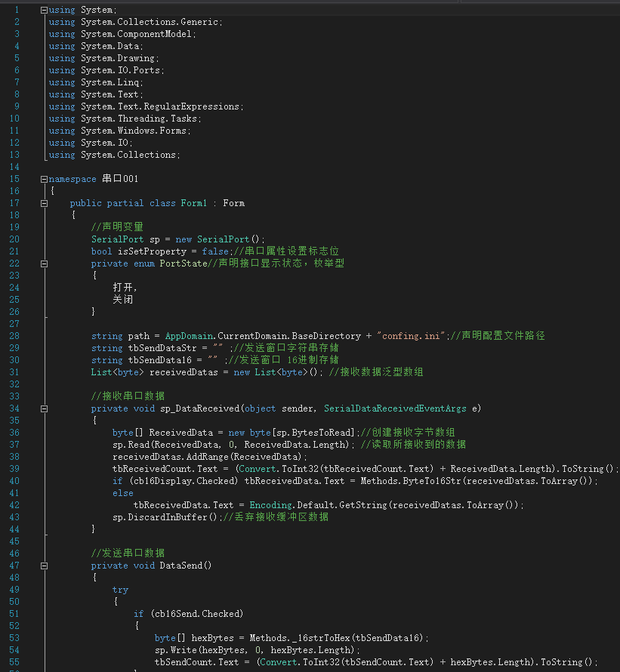Collapse the PortState enum block
Viewport: 620px width, 672px height.
click(x=44, y=264)
